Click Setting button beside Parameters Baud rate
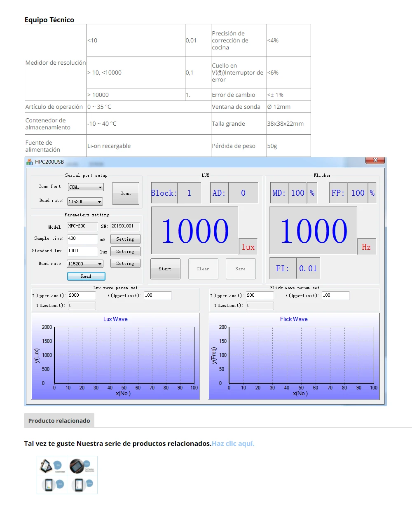The height and width of the screenshot is (532, 412). tap(125, 263)
